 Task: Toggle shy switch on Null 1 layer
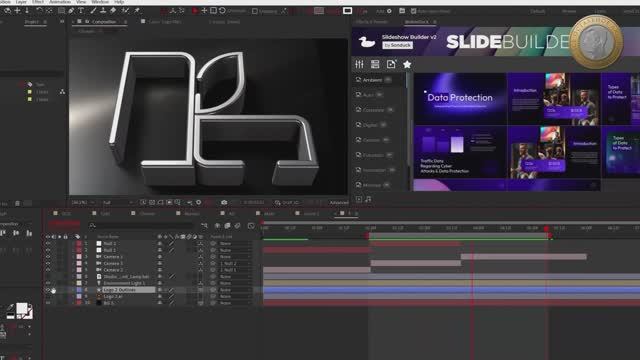coord(160,250)
